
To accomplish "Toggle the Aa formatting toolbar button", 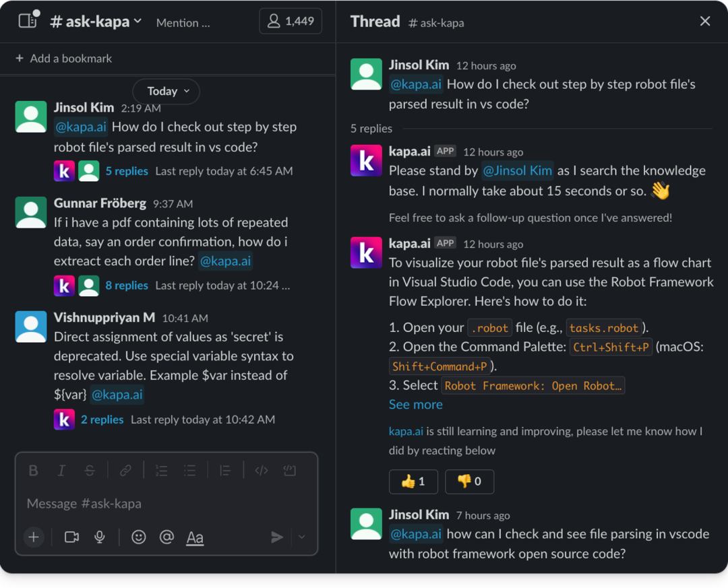I will pos(195,537).
